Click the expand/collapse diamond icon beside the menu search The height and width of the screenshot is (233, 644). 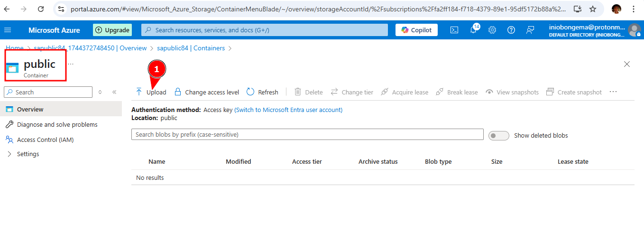100,92
